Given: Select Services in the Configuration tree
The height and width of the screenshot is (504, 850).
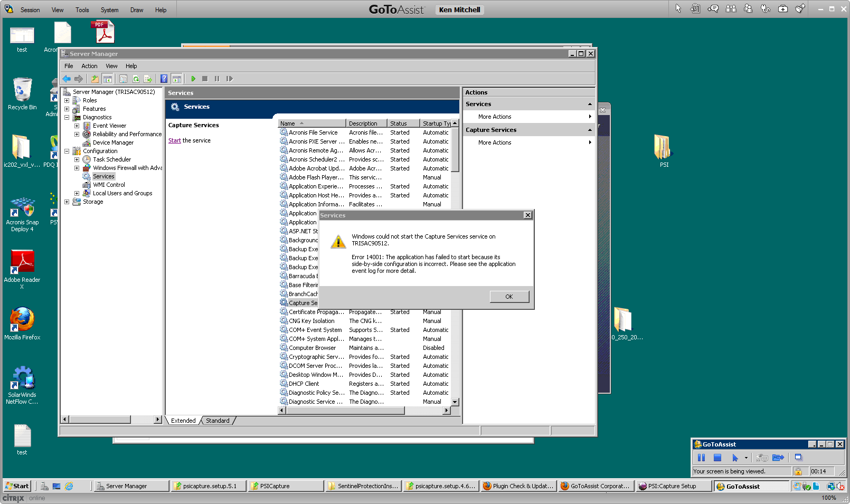Looking at the screenshot, I should point(103,176).
